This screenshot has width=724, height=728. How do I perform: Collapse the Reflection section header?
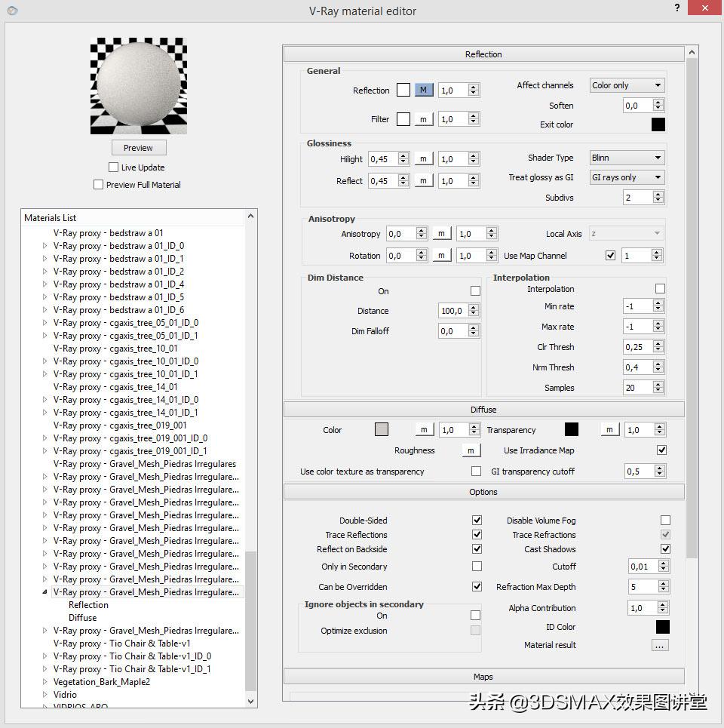click(x=483, y=54)
